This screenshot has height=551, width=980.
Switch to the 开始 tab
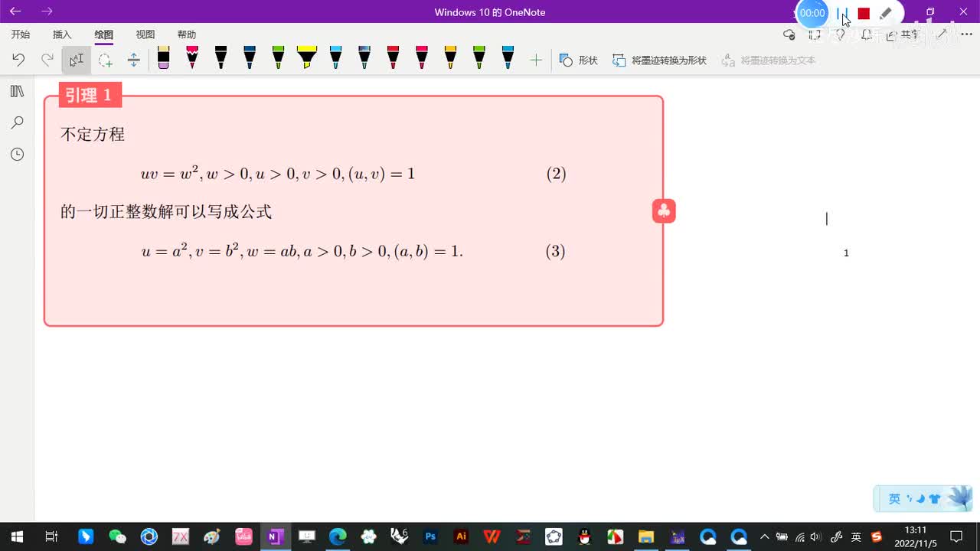click(21, 34)
